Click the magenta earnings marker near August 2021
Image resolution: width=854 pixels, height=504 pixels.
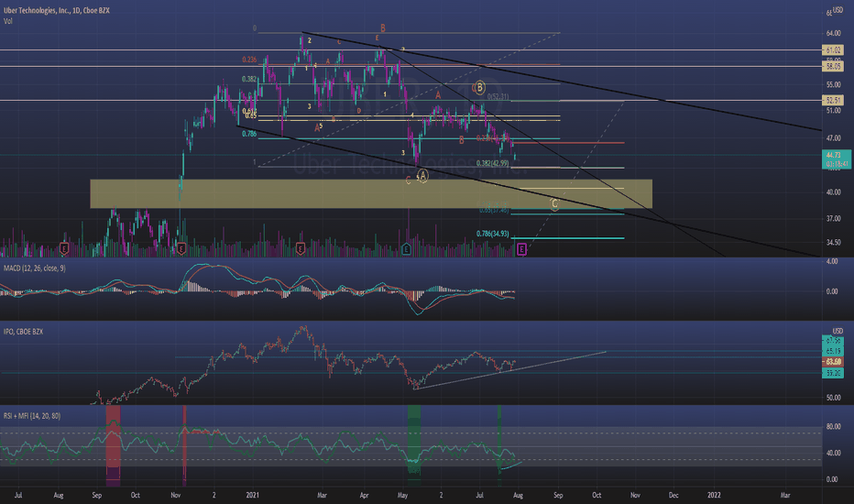(521, 249)
